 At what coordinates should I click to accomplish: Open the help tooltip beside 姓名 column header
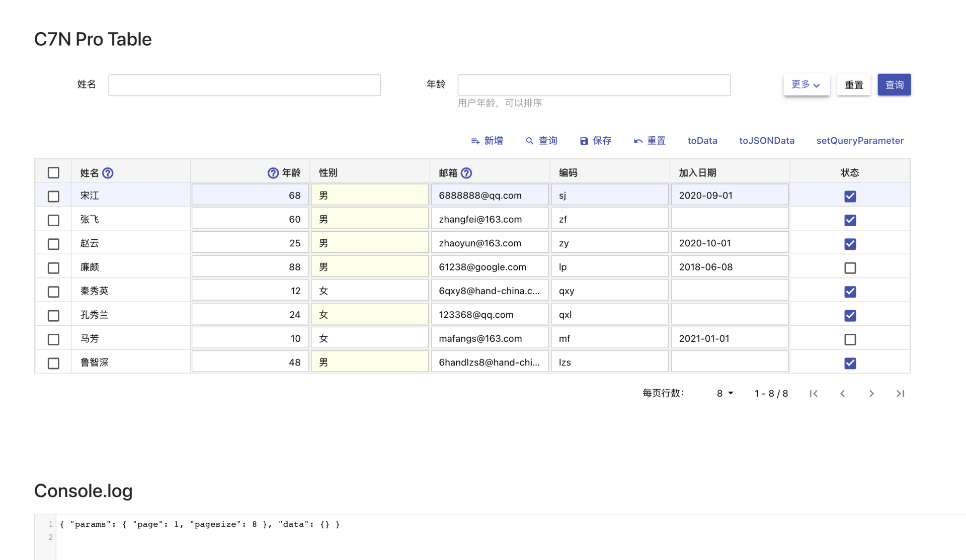point(108,172)
